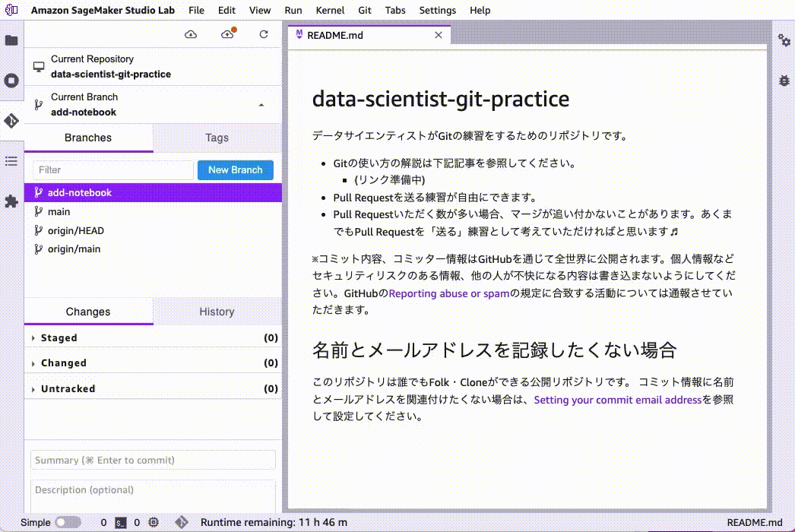This screenshot has width=795, height=532.
Task: Click the data-scientist-git-practice heading
Action: click(x=441, y=98)
